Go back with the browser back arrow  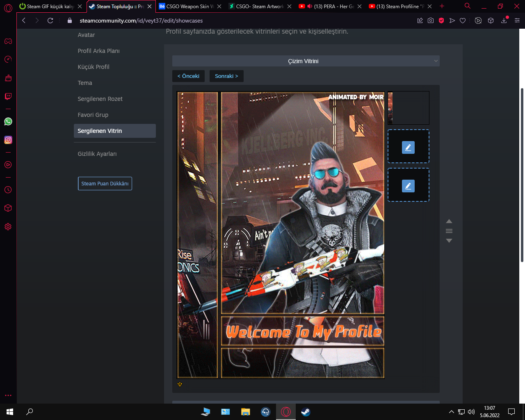24,21
